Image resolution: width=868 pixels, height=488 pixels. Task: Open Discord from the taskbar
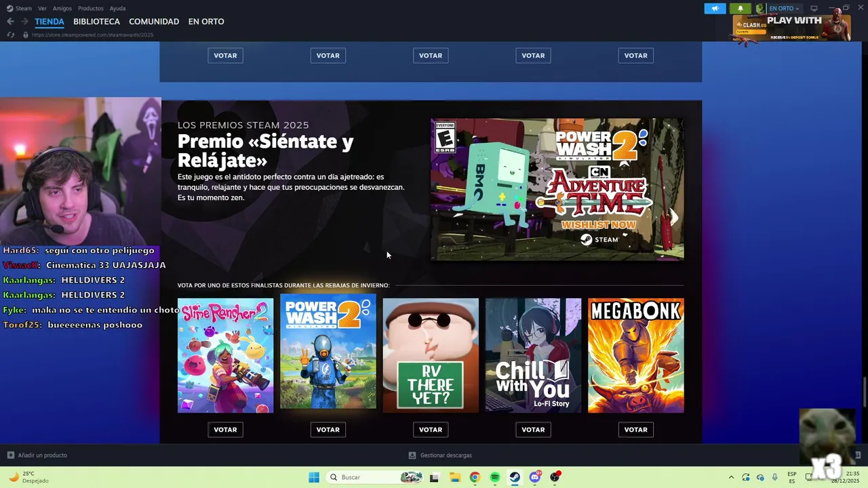click(535, 477)
